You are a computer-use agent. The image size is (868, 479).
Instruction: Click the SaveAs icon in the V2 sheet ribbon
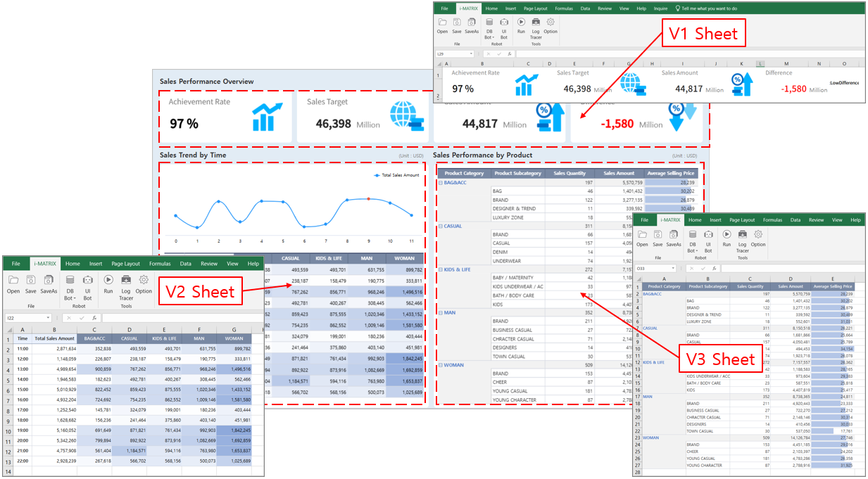(49, 280)
